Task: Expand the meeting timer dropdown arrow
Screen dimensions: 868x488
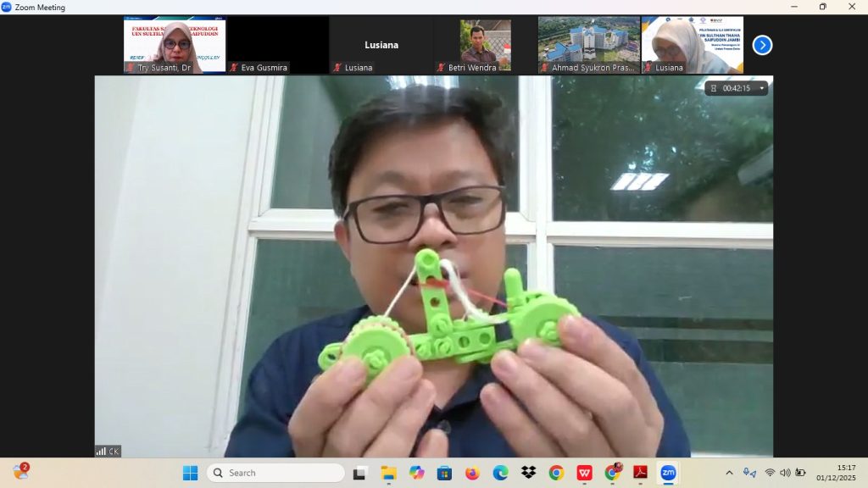Action: coord(761,88)
